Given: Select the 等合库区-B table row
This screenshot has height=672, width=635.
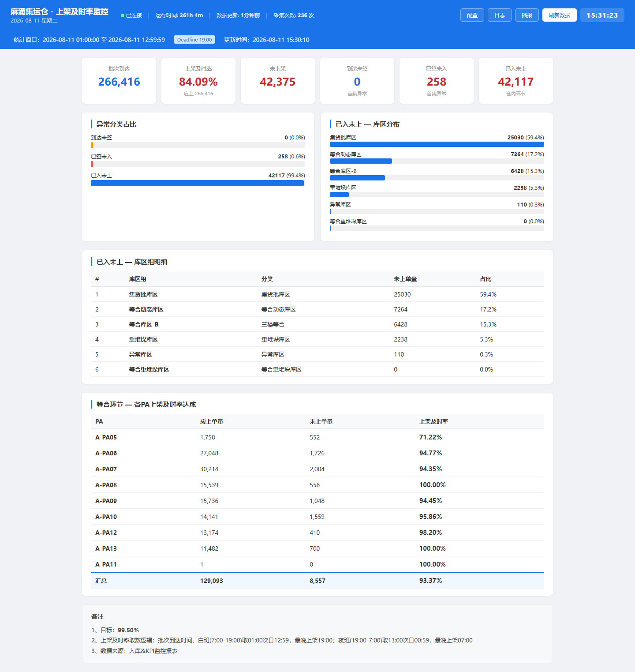Looking at the screenshot, I should [x=317, y=324].
